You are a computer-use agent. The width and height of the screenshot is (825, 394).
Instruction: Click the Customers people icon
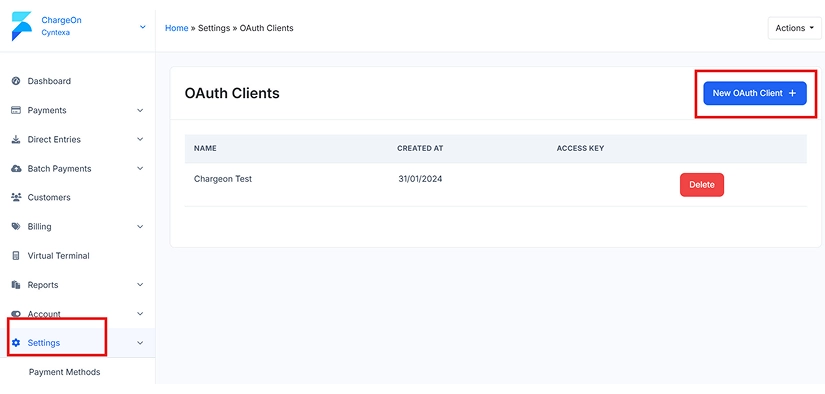(x=16, y=197)
